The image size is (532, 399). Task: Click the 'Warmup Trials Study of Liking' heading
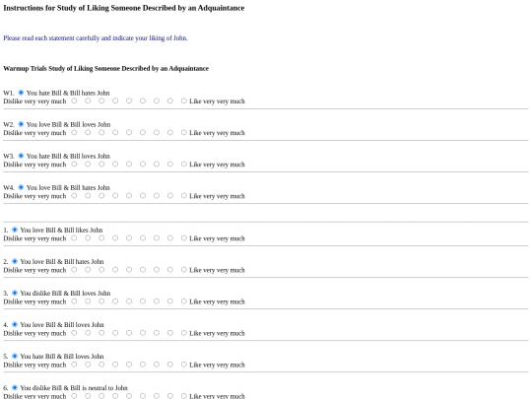105,68
